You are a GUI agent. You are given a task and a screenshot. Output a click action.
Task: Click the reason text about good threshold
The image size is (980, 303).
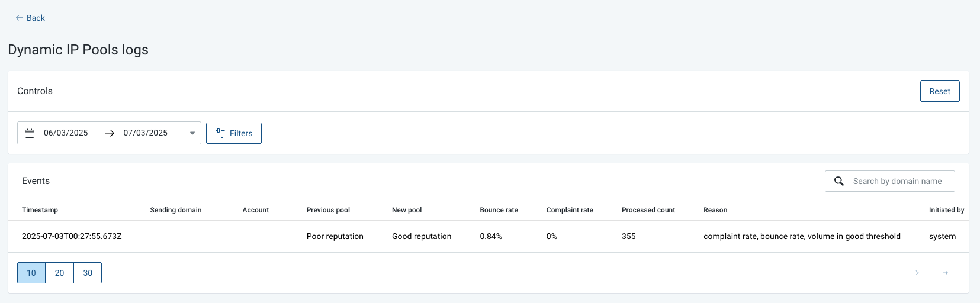click(x=802, y=236)
